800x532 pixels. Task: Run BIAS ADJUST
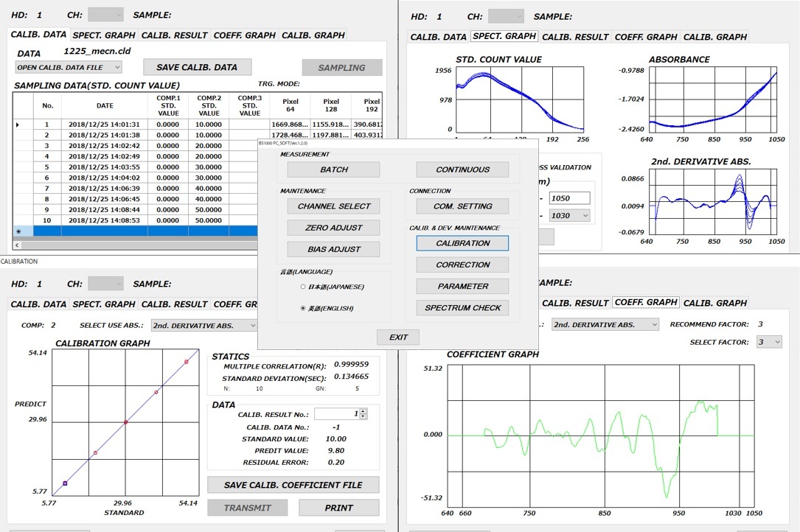tap(334, 249)
